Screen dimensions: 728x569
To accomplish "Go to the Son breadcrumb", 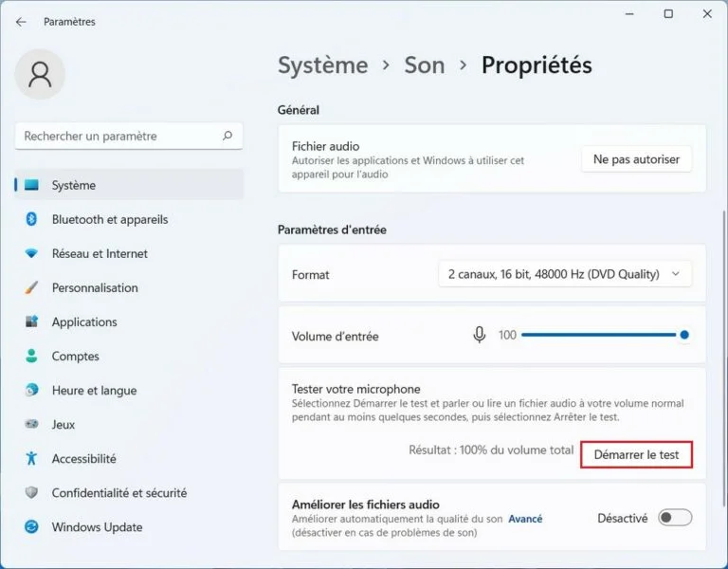I will [x=424, y=64].
